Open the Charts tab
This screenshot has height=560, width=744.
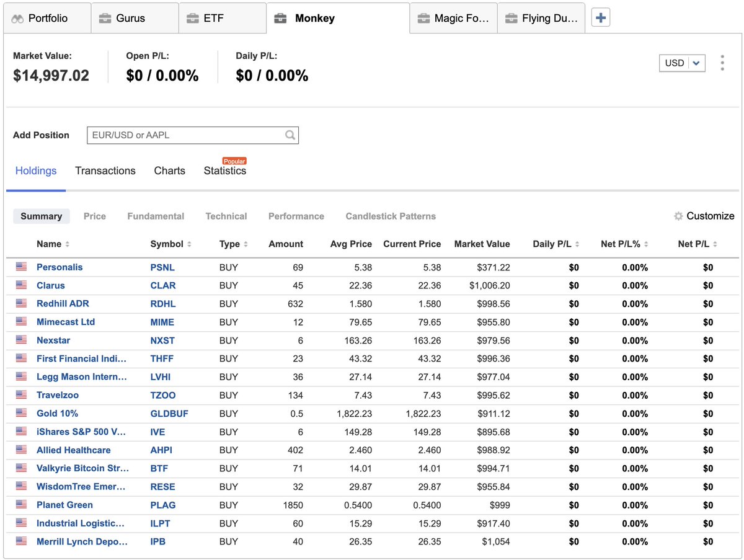[x=170, y=171]
